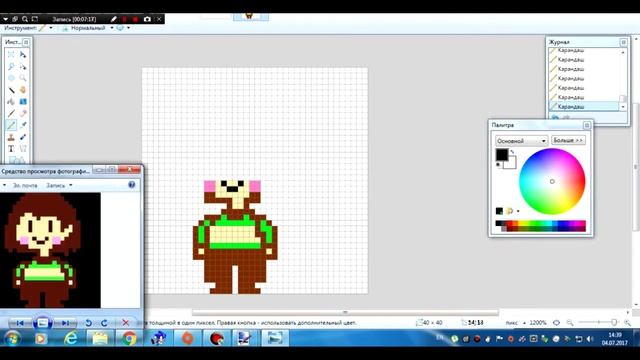Swap primary and secondary colors arrow
The width and height of the screenshot is (640, 360).
point(512,152)
